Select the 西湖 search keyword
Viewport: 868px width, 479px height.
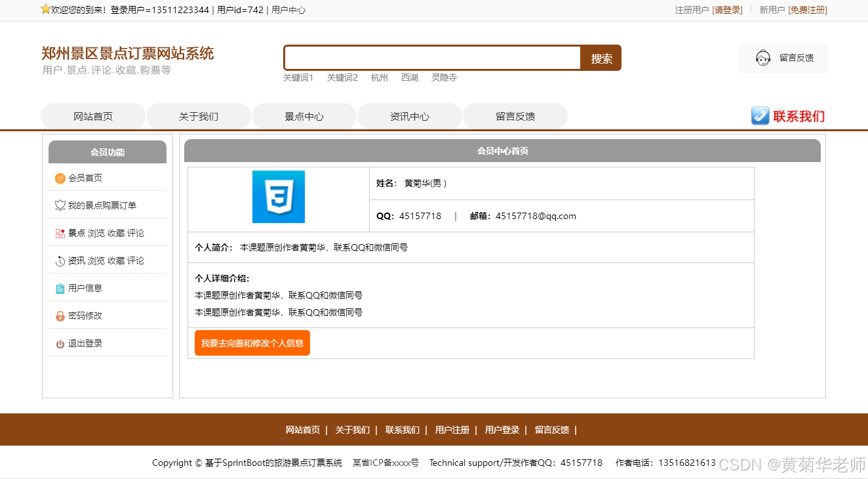click(x=410, y=77)
